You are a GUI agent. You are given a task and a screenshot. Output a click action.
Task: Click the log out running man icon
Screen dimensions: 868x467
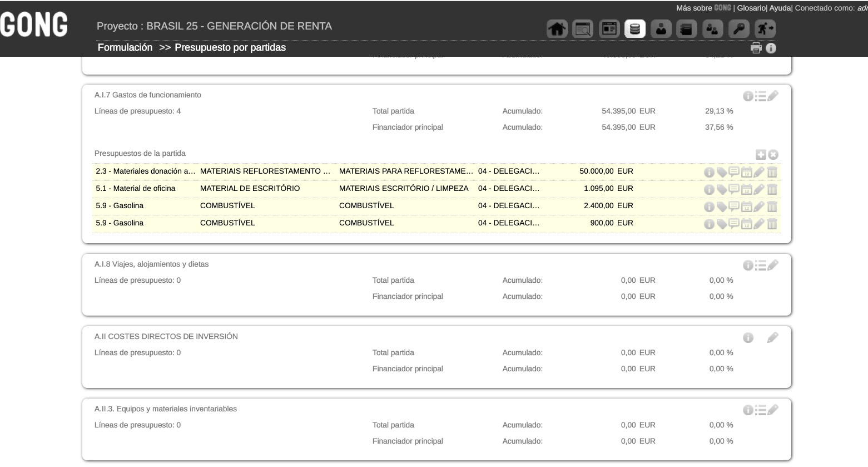point(765,29)
